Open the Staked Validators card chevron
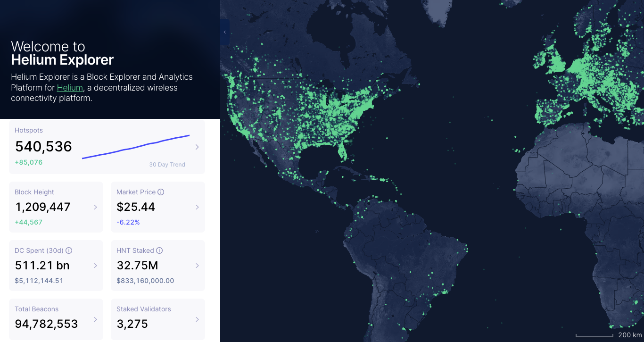Image resolution: width=644 pixels, height=342 pixels. (197, 319)
